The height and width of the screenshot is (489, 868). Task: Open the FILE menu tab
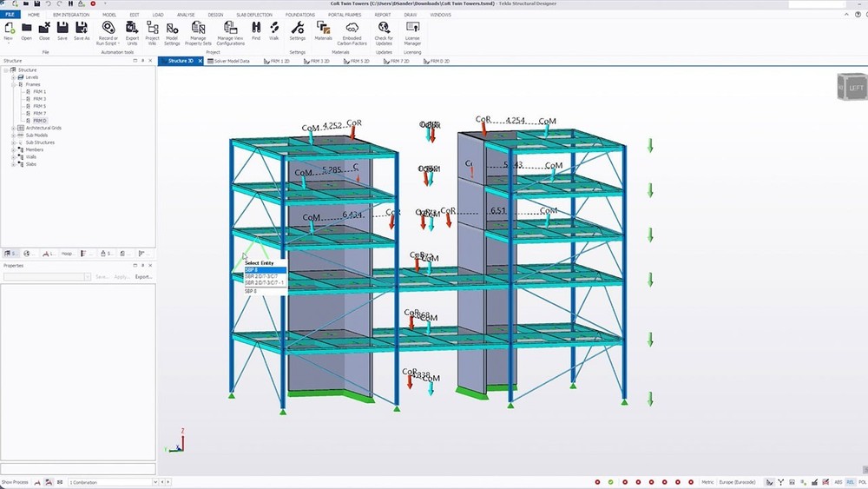(10, 15)
